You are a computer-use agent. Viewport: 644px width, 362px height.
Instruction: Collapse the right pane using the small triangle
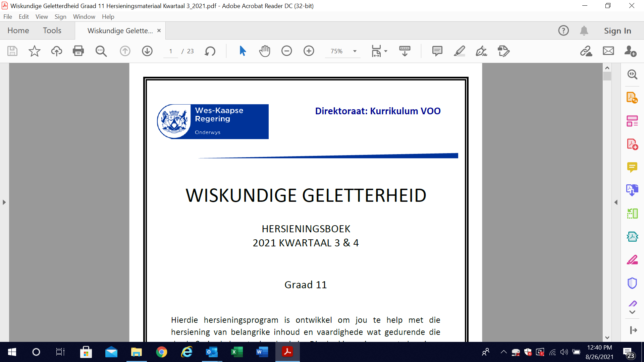tap(616, 202)
